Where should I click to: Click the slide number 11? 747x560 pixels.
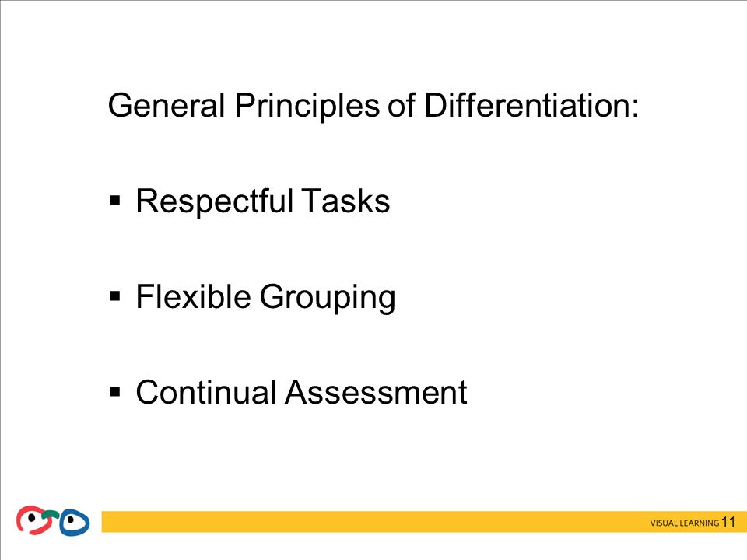pyautogui.click(x=728, y=523)
